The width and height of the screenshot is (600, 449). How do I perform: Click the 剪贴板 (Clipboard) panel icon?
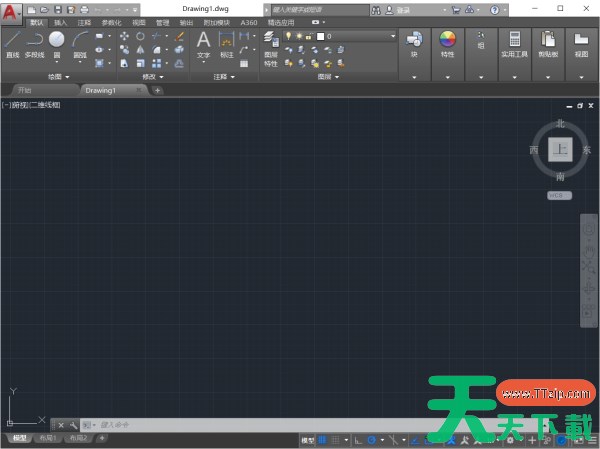(x=548, y=43)
